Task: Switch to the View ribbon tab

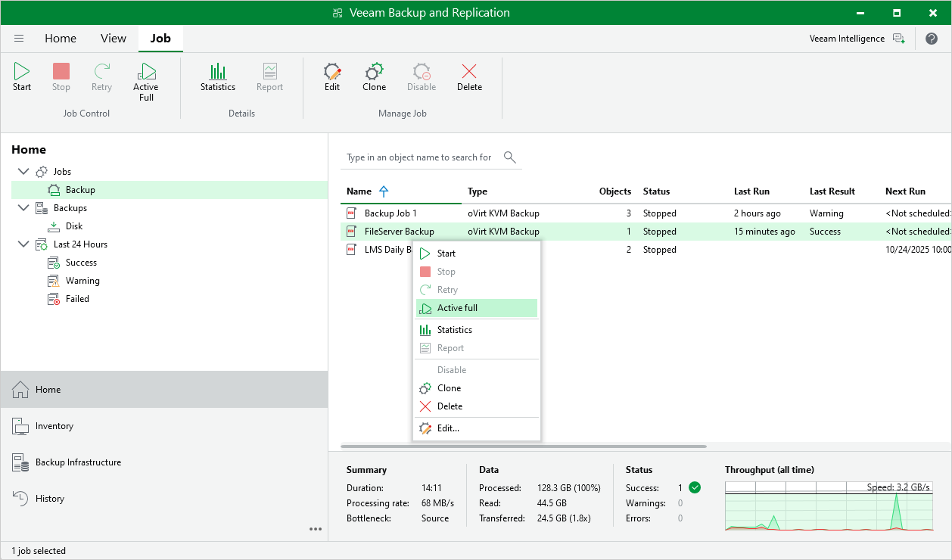Action: pos(114,39)
